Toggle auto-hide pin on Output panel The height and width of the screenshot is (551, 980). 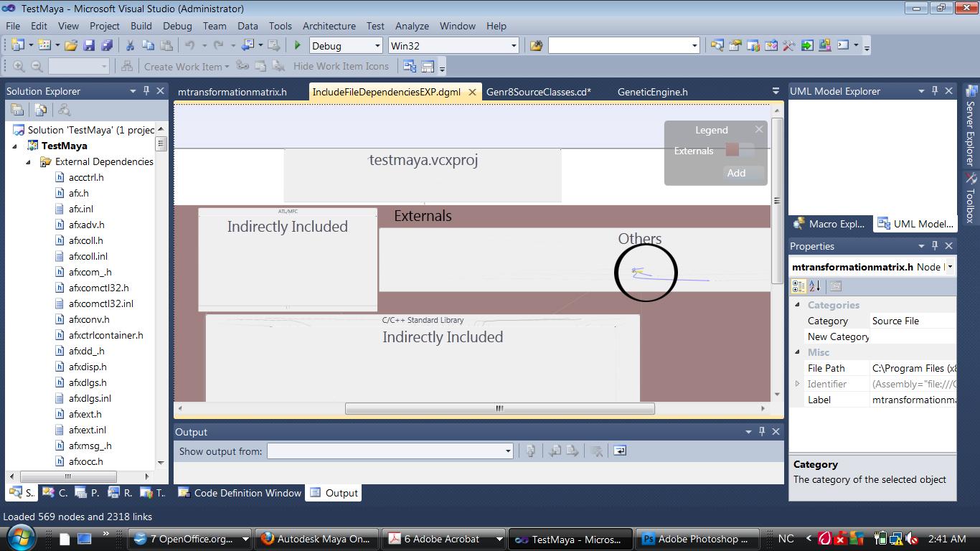(762, 432)
